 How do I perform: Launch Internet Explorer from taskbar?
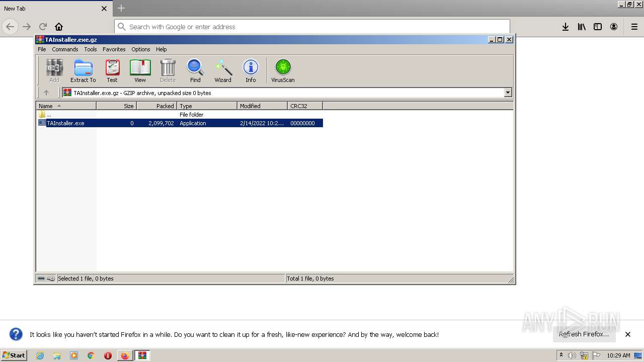tap(40, 355)
